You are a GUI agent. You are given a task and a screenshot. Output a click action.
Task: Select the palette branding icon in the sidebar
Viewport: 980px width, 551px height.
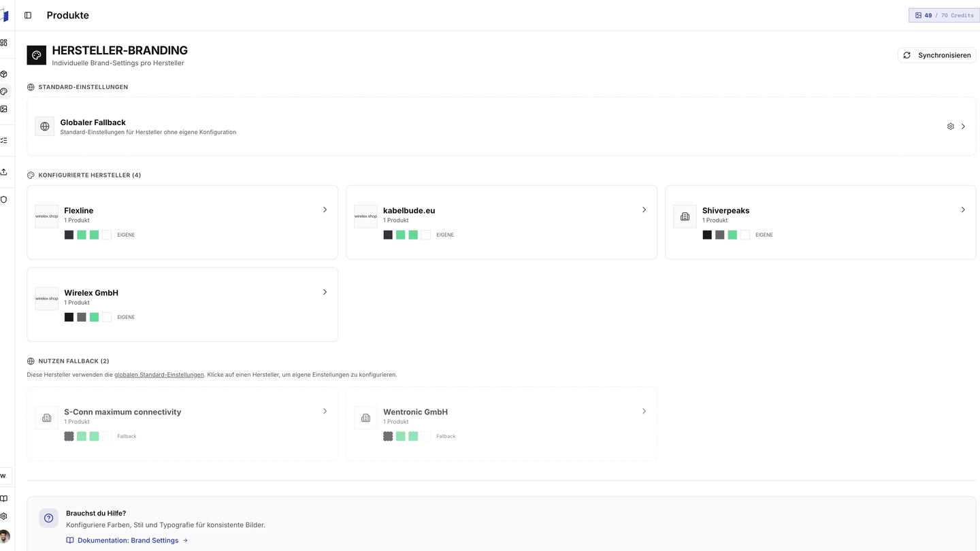pyautogui.click(x=3, y=91)
